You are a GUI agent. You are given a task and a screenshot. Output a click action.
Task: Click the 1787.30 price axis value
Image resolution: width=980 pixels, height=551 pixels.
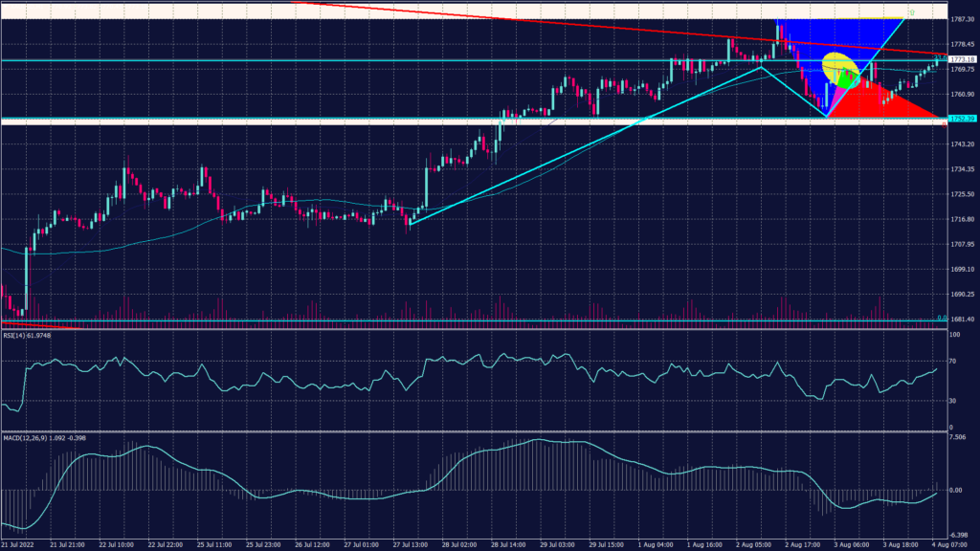pos(960,18)
